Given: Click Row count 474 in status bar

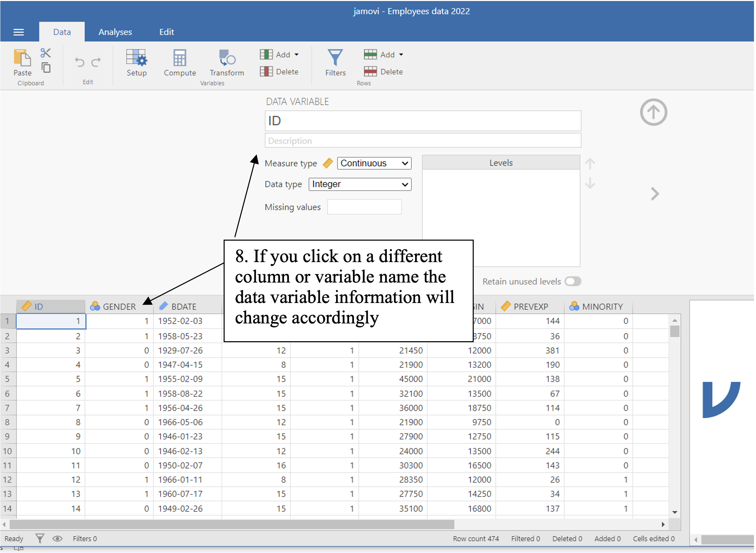Looking at the screenshot, I should pos(476,539).
